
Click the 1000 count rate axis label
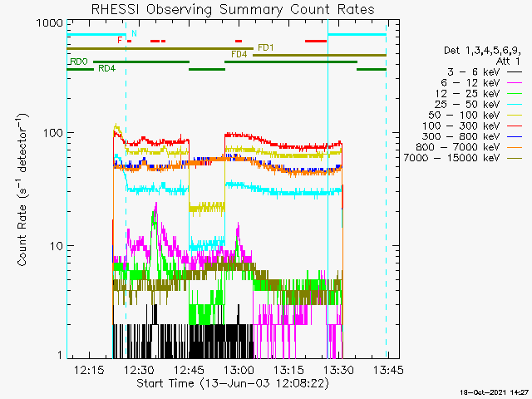[x=50, y=23]
